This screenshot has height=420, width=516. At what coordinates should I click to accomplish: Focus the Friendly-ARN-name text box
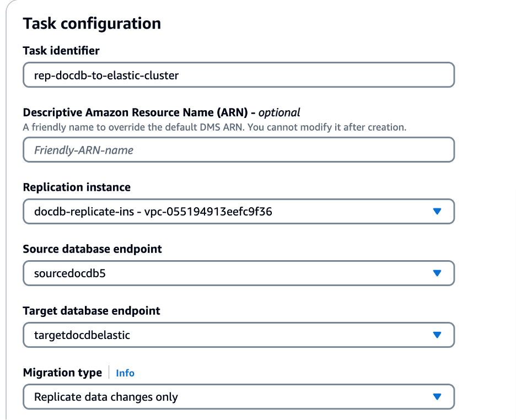point(238,150)
